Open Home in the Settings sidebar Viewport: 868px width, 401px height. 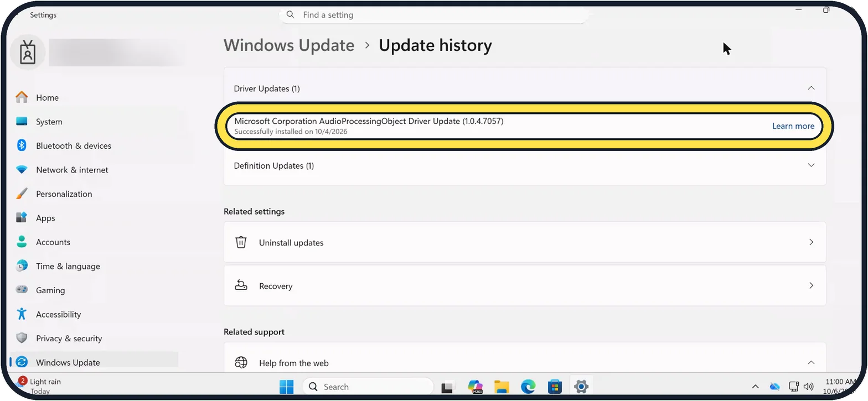click(94, 98)
